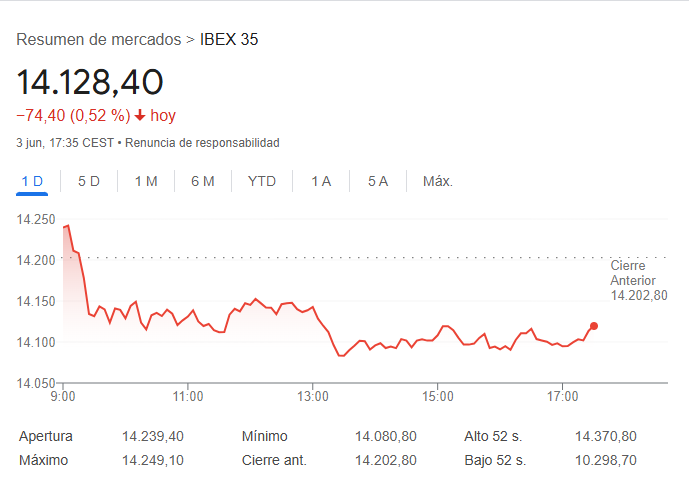
Task: Select the YTD range tab
Action: (x=262, y=181)
